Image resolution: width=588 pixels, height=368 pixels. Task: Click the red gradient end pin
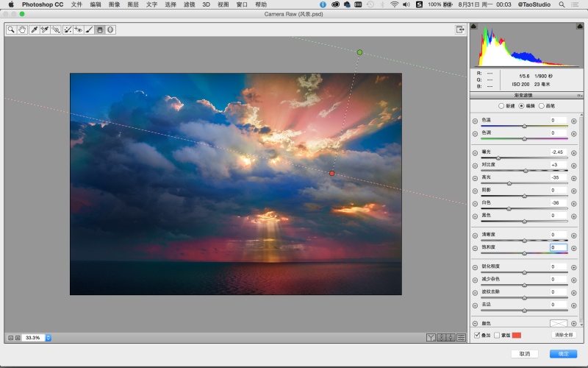click(332, 173)
